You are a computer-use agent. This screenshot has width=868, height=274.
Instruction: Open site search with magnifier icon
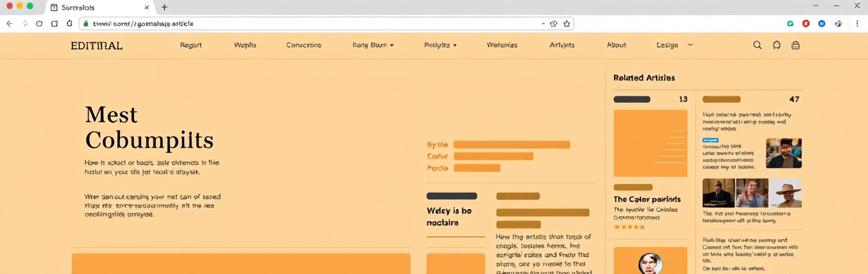point(757,45)
